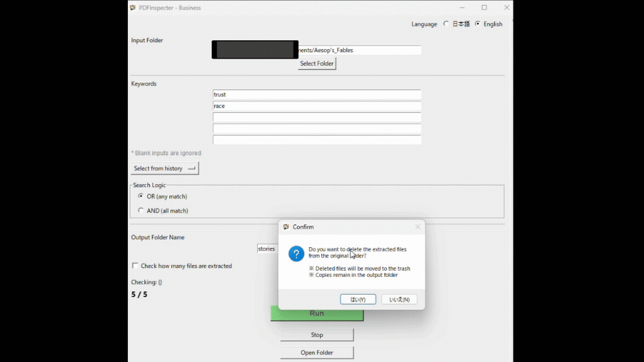The width and height of the screenshot is (644, 362).
Task: Select the 日本語 language radio button
Action: (x=446, y=24)
